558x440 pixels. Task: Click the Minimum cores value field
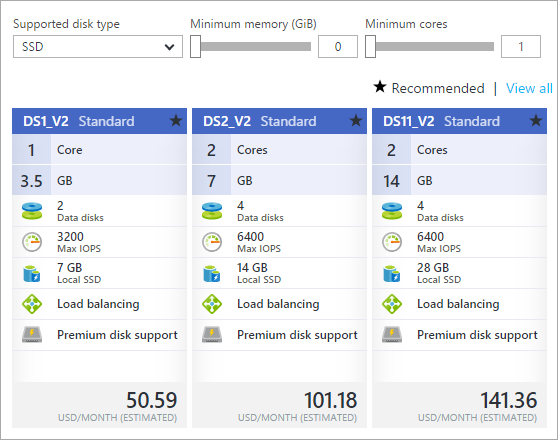pos(521,46)
